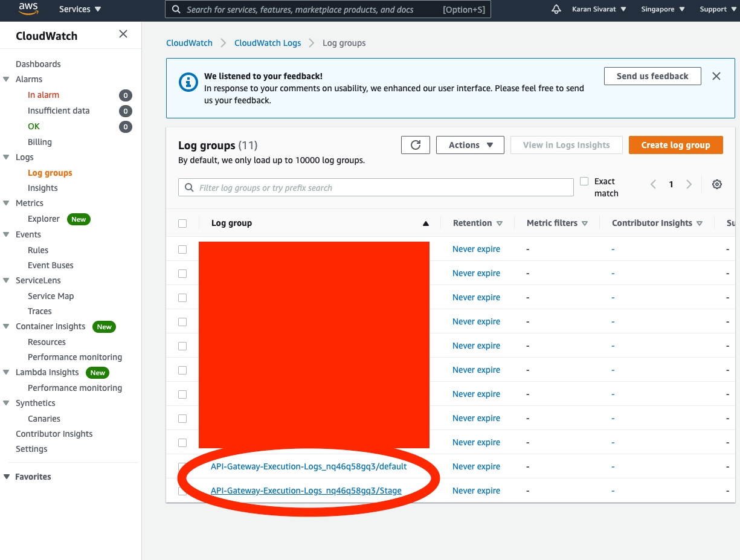Collapse Container Insights section
740x560 pixels.
[6, 326]
